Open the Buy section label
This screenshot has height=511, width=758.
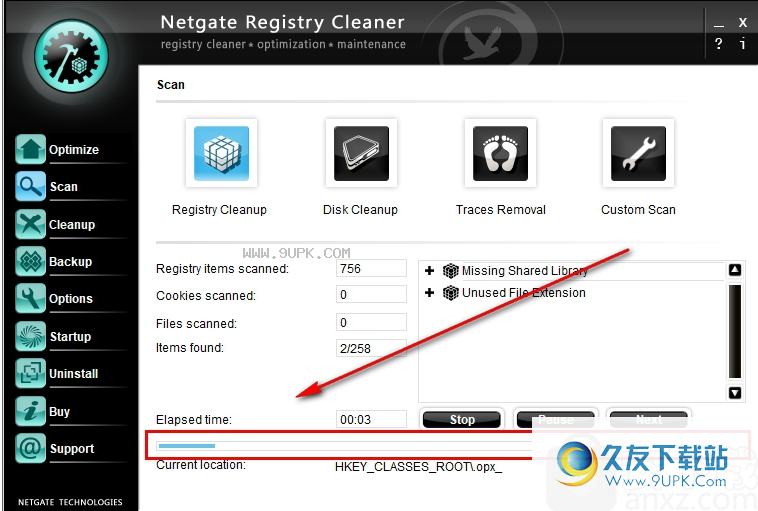[59, 411]
